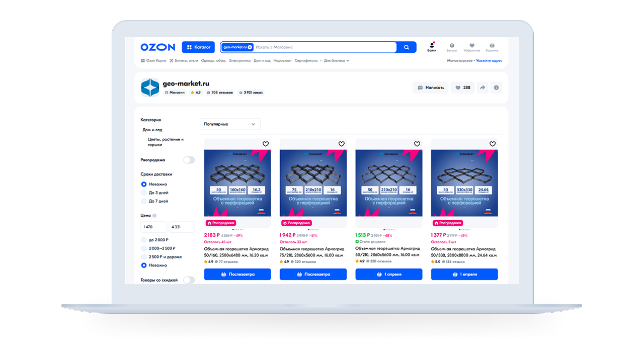644x362 pixels.
Task: Open the Каталог button
Action: [x=199, y=47]
